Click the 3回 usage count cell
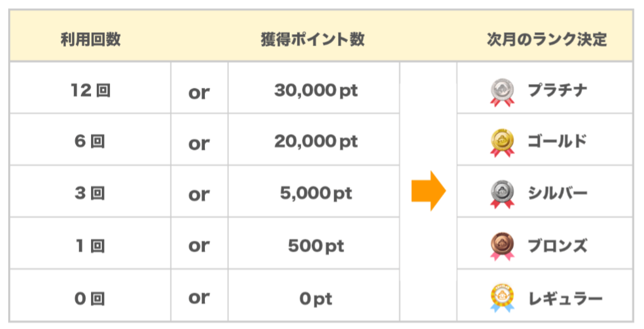The width and height of the screenshot is (644, 329). [90, 193]
